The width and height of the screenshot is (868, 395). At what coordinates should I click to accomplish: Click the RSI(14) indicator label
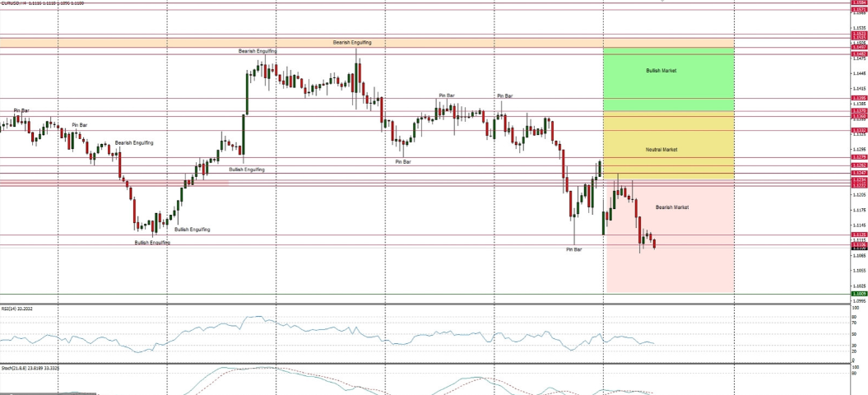pyautogui.click(x=16, y=309)
